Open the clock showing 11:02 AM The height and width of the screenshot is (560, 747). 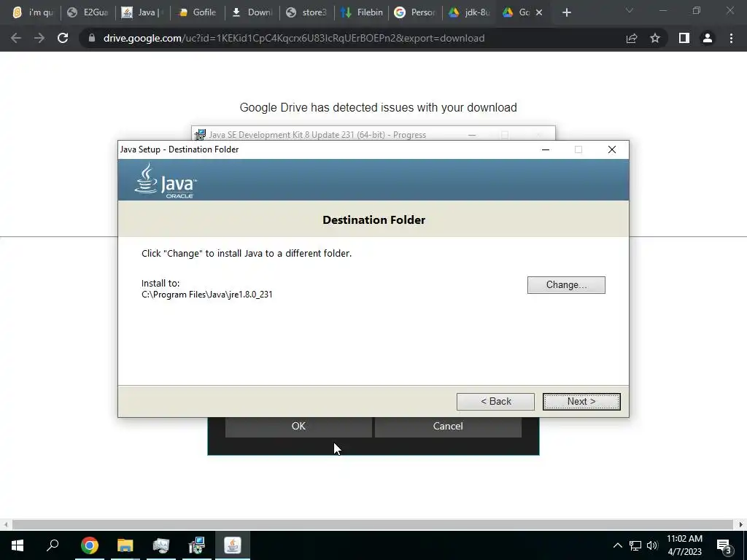point(684,545)
